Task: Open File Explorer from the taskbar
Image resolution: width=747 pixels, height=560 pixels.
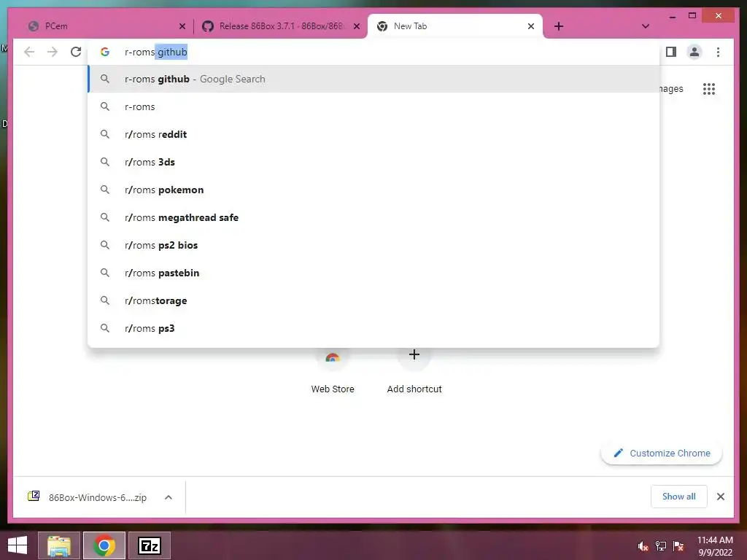Action: (x=59, y=545)
